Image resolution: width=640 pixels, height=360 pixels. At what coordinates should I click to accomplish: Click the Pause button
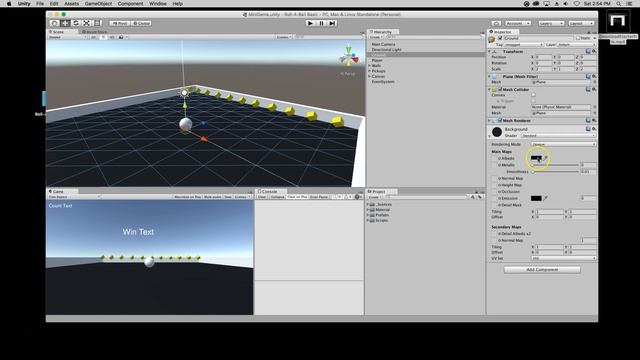click(321, 23)
